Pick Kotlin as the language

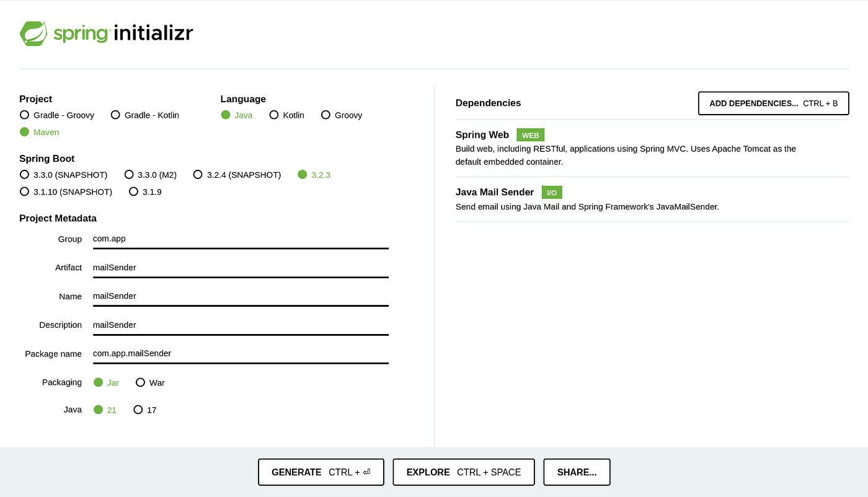coord(287,115)
